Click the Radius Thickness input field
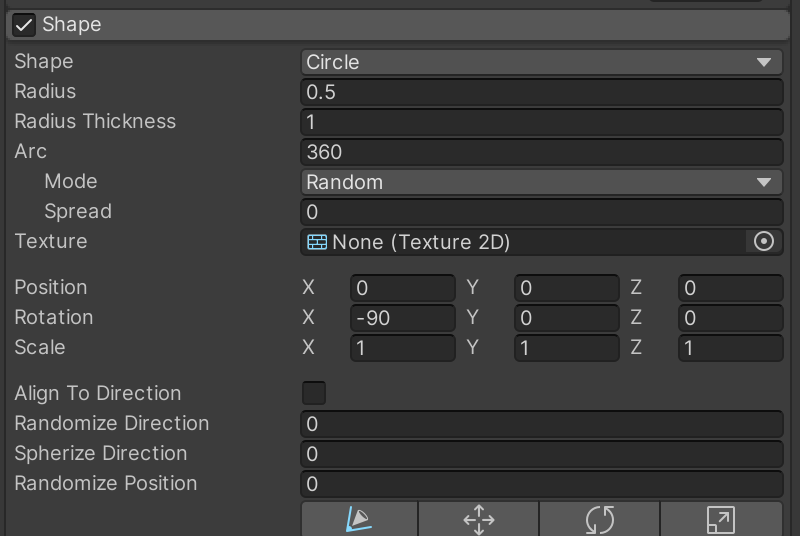 coord(541,122)
